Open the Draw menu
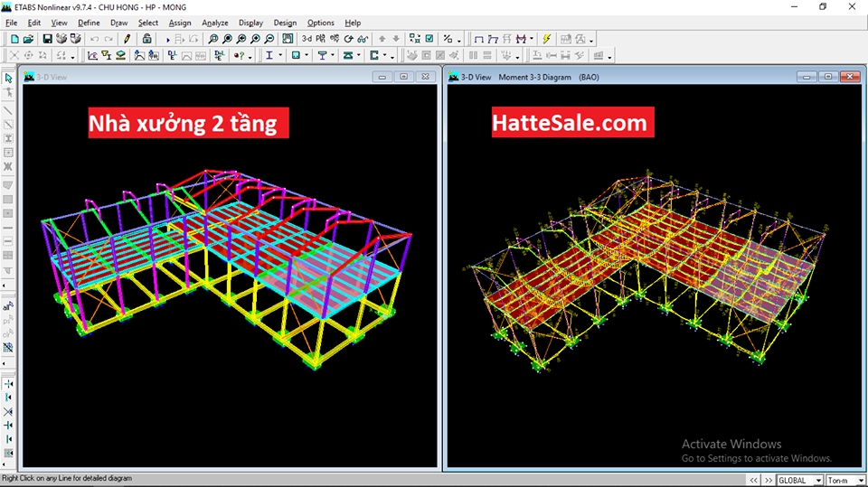The height and width of the screenshot is (487, 868). [119, 23]
